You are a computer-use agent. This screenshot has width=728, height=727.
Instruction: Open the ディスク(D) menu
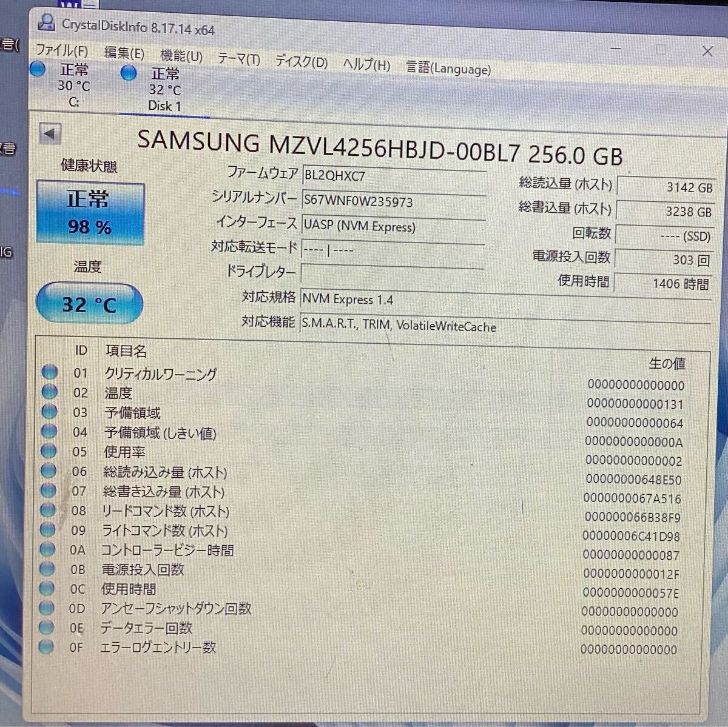coord(302,61)
